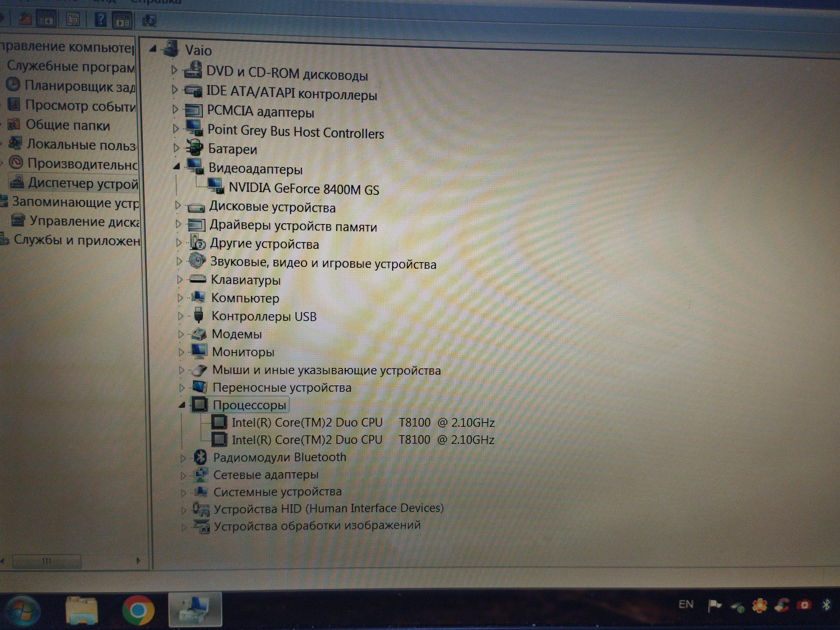Expand Point Grey Bus Host Controllers
Viewport: 840px width, 630px height.
175,129
